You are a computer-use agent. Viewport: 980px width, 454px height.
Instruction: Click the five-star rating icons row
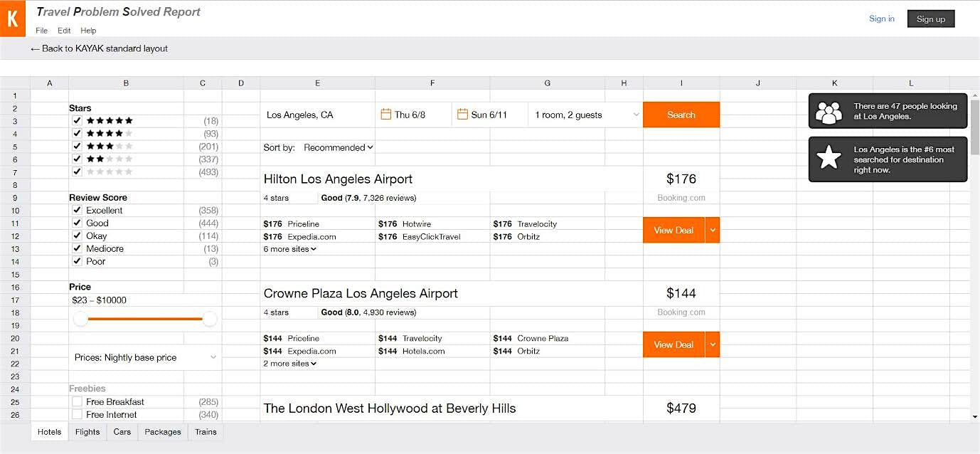tap(109, 121)
